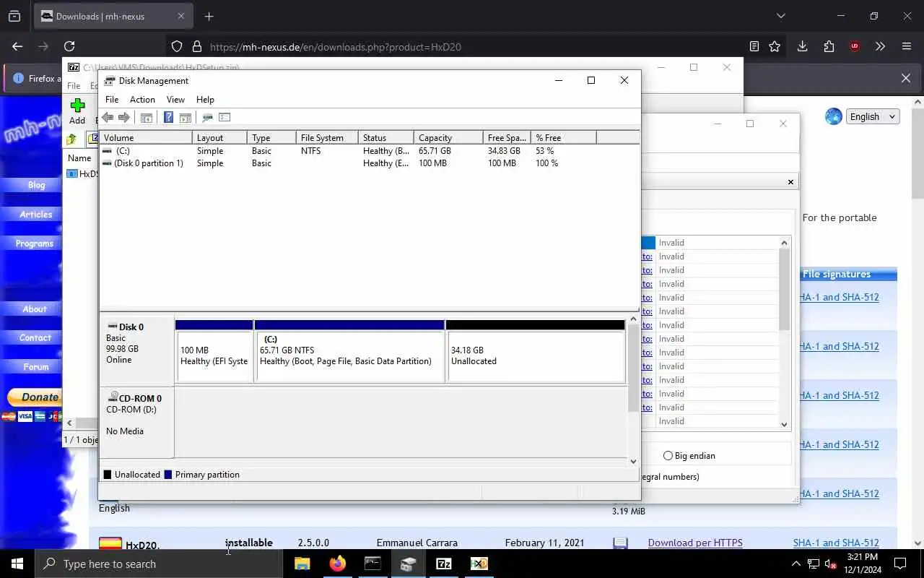Open Help via blue question-mark toolbar icon
Image resolution: width=924 pixels, height=578 pixels.
tap(169, 118)
